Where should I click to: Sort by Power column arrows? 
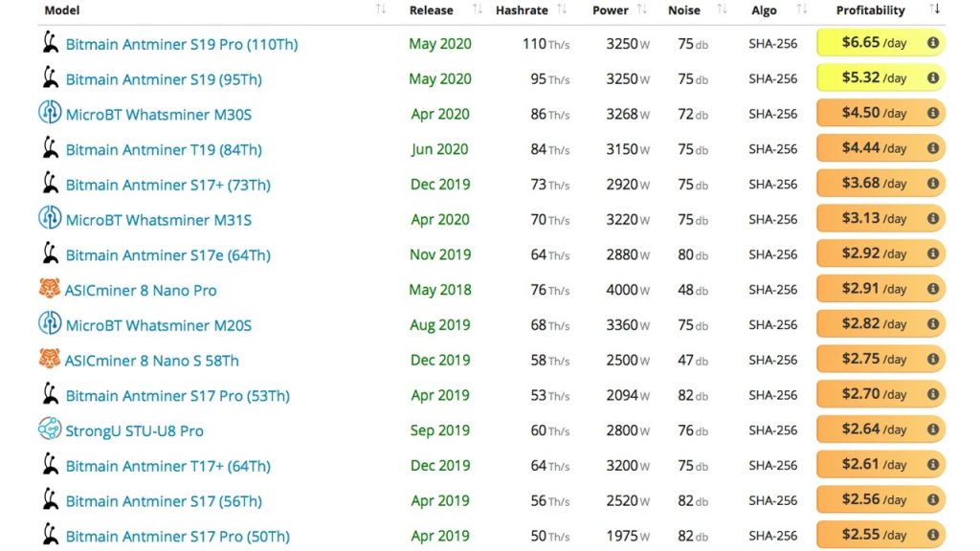(x=641, y=9)
